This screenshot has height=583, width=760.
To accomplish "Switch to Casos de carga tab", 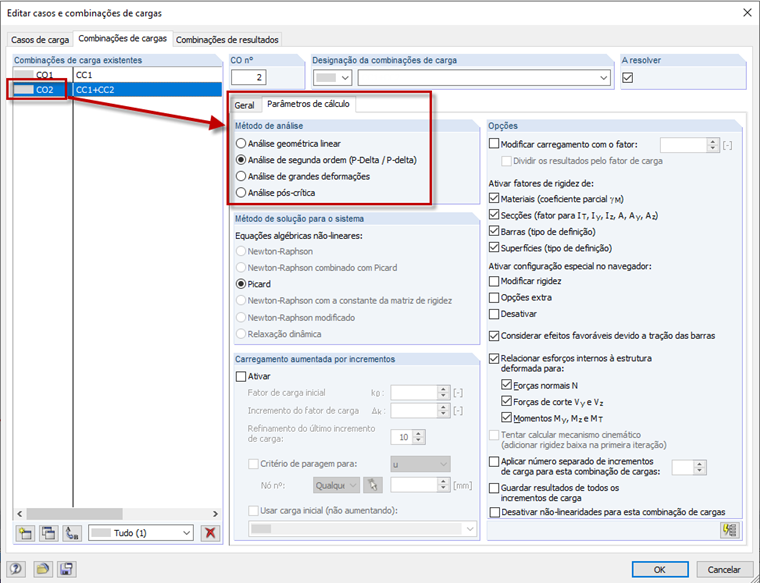I will 40,40.
